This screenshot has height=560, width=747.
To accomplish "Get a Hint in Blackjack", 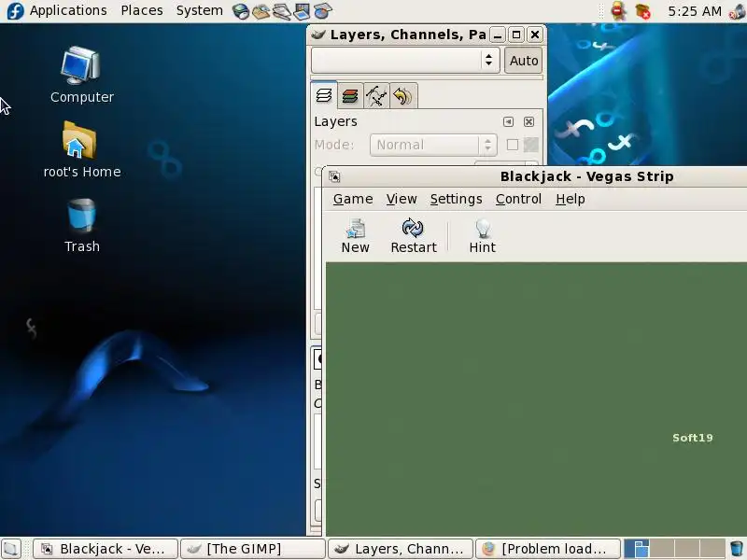I will (482, 235).
